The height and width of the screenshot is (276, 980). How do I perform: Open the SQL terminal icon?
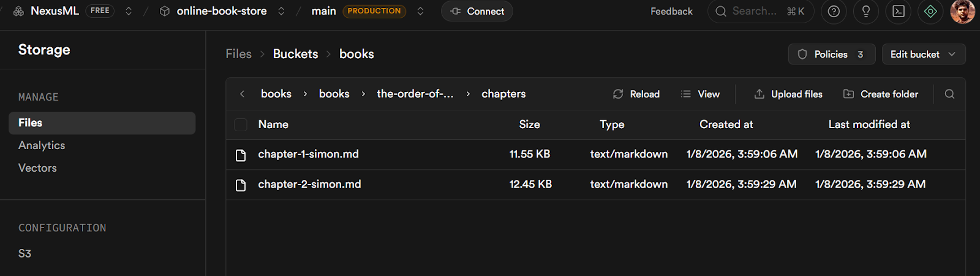(899, 12)
